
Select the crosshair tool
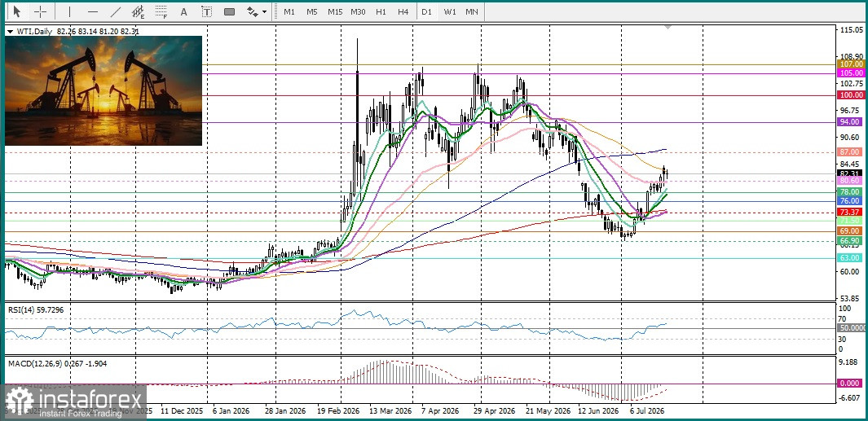click(x=41, y=11)
